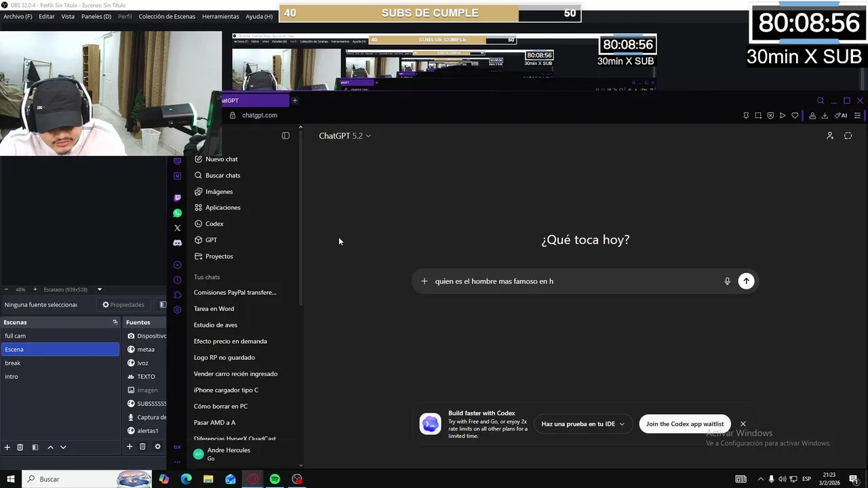This screenshot has height=488, width=868.
Task: Open Opera GX settings gear in sidebar
Action: click(178, 310)
